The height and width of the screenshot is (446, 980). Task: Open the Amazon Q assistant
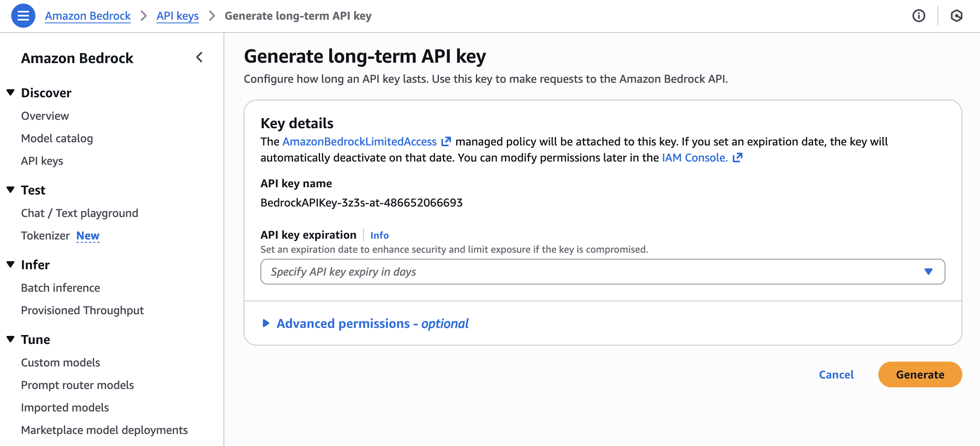coord(957,16)
